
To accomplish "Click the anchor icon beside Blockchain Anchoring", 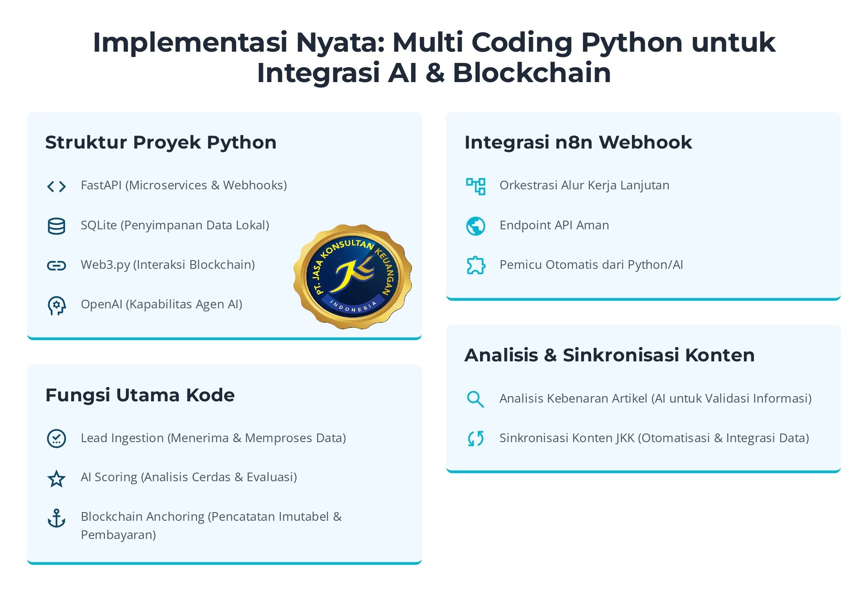I will tap(56, 518).
